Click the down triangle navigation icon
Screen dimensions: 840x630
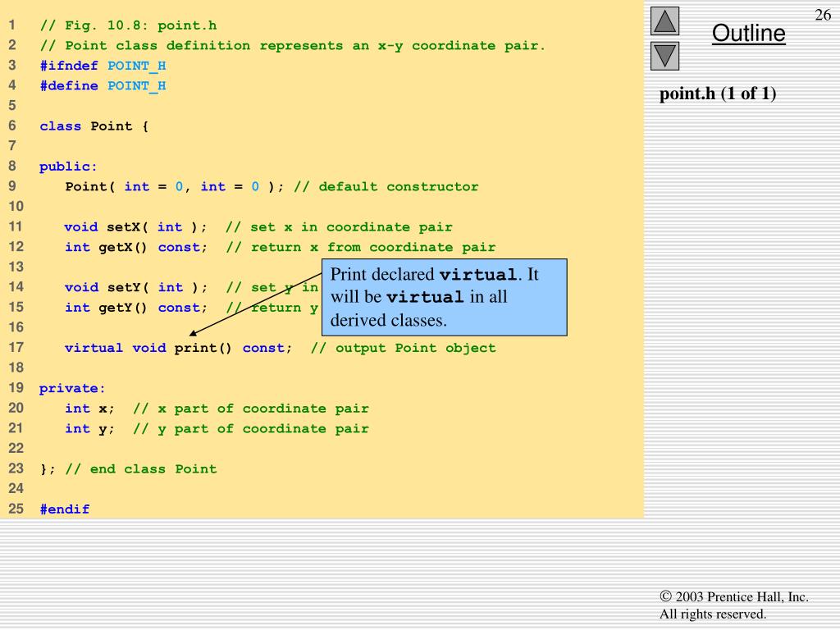tap(664, 57)
